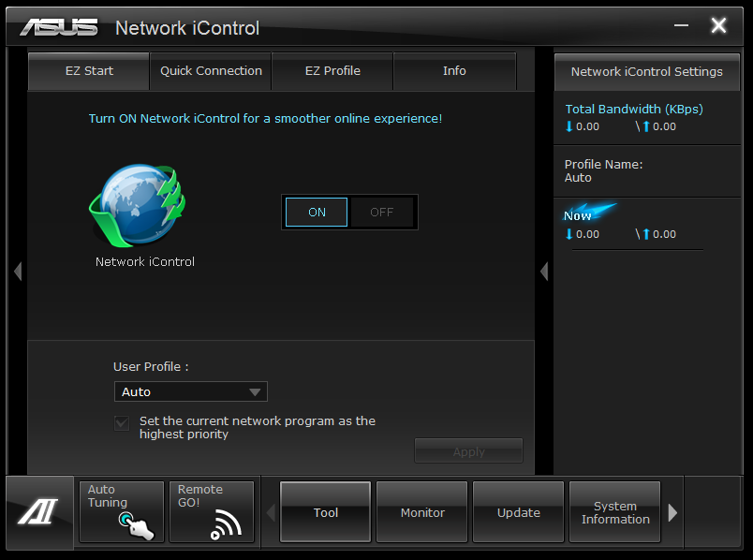Launch Remote GO! feature
The height and width of the screenshot is (560, 753).
coord(211,511)
